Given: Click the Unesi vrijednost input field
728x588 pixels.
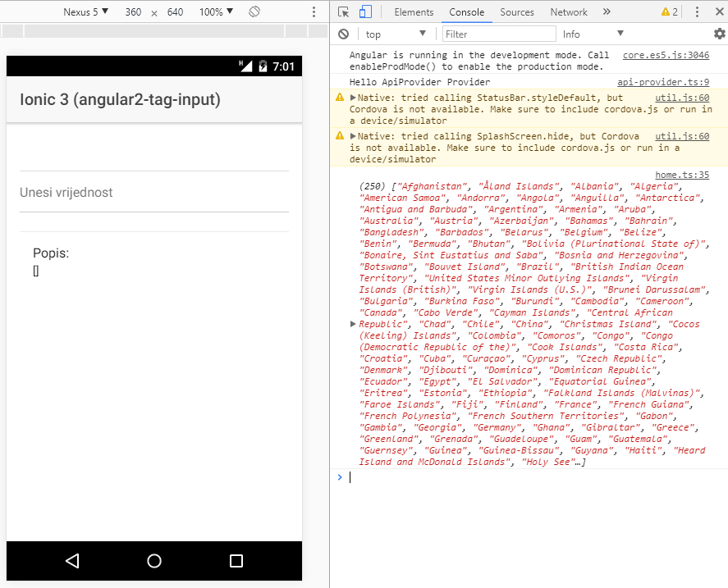Looking at the screenshot, I should point(154,193).
